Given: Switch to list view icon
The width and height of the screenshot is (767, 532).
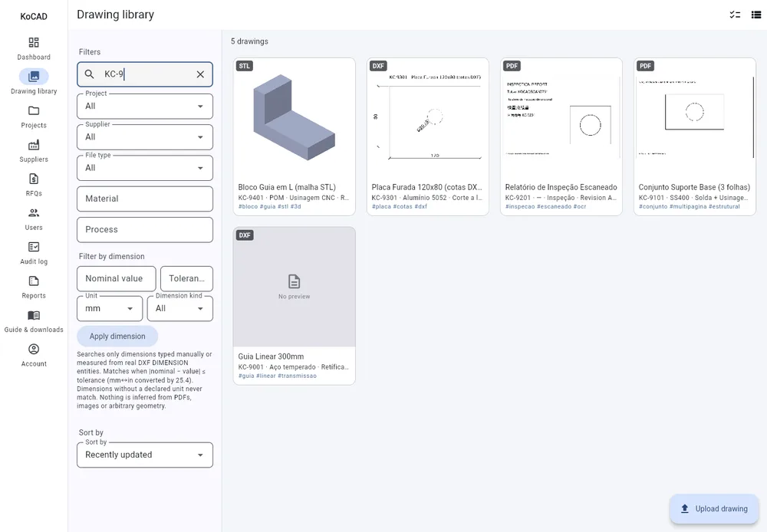Looking at the screenshot, I should [756, 15].
